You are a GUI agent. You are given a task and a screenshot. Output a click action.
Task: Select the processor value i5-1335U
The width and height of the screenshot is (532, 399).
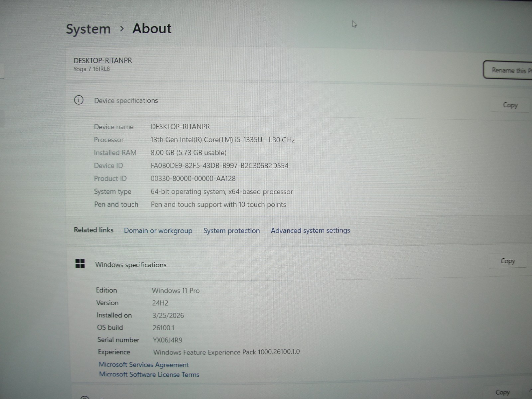tap(222, 140)
